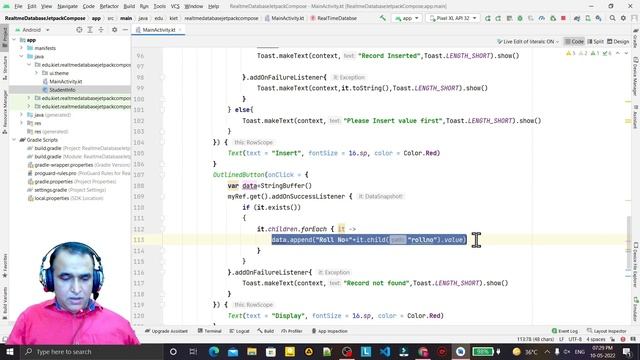
Task: Open the Event Log
Action: (565, 331)
